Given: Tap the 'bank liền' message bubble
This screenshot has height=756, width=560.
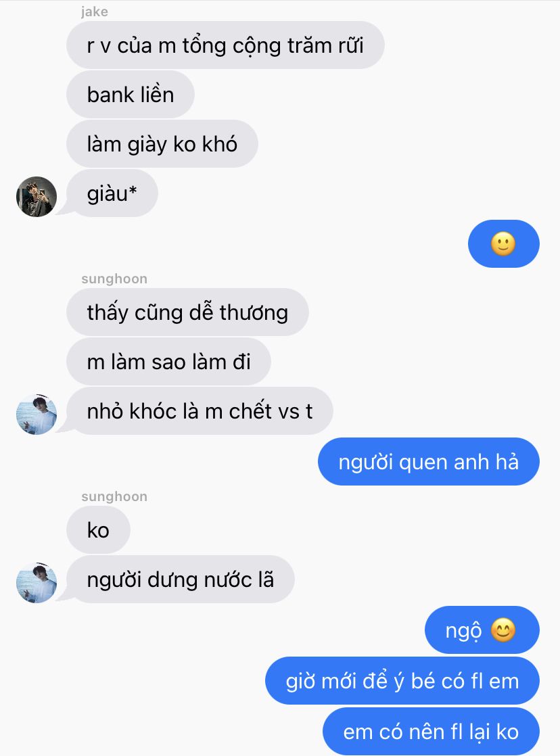Looking at the screenshot, I should point(131,95).
